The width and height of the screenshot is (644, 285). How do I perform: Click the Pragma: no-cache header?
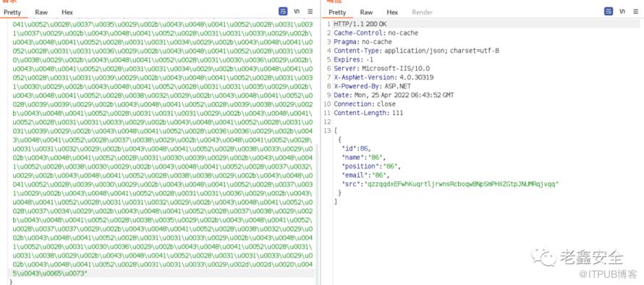click(363, 42)
